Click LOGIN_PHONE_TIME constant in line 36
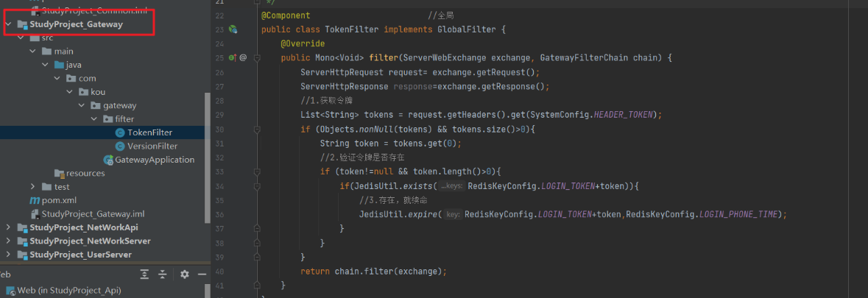This screenshot has height=298, width=868. pyautogui.click(x=738, y=214)
